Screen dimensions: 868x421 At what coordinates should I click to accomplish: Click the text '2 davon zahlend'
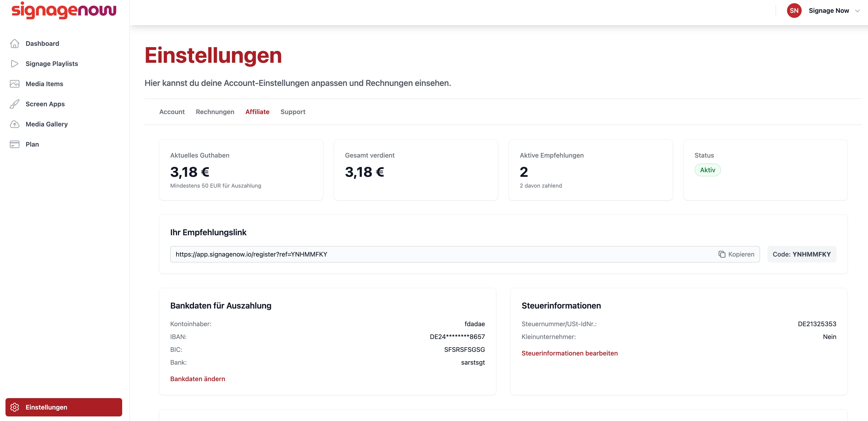coord(541,186)
